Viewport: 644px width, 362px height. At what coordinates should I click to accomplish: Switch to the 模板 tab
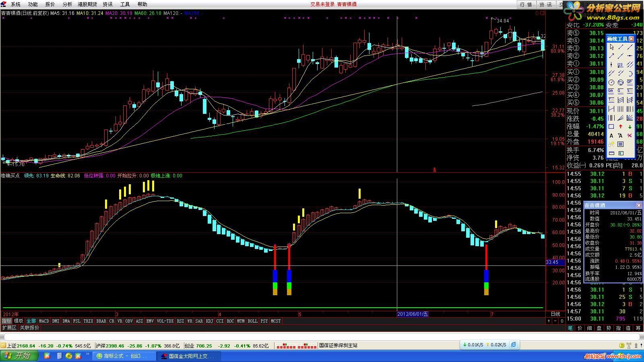(19, 321)
